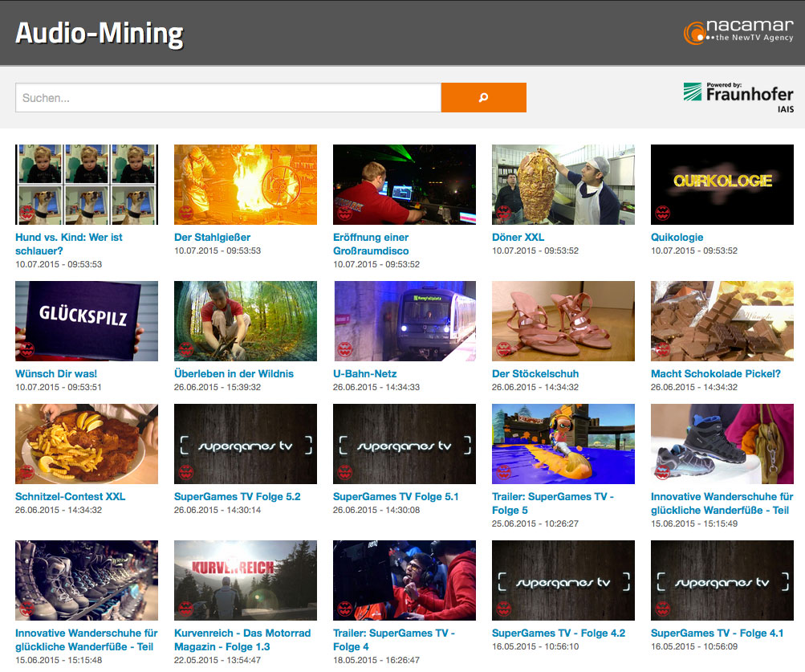Follow the 'SuperGames TV - Folge 4.2' link
The image size is (805, 672).
pos(559,633)
